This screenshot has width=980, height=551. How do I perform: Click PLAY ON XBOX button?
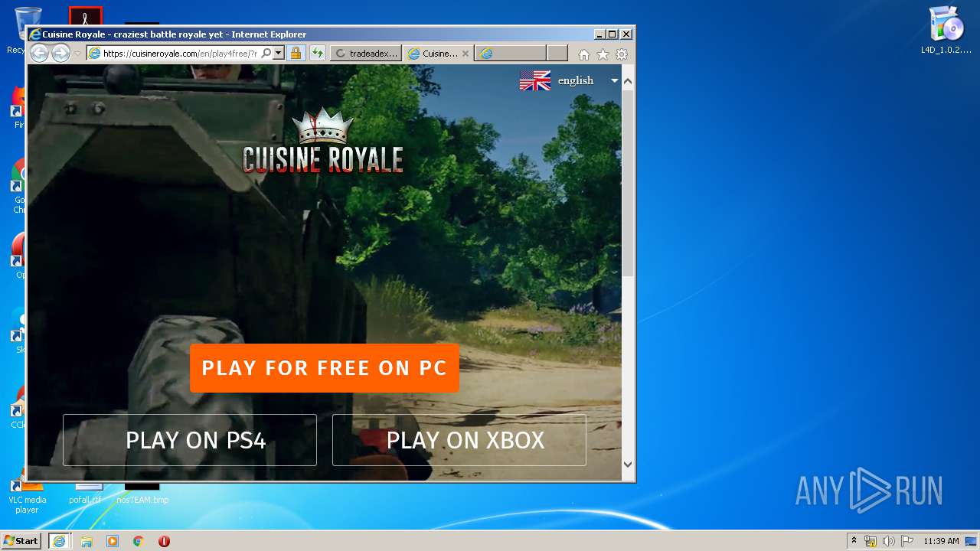click(x=459, y=440)
